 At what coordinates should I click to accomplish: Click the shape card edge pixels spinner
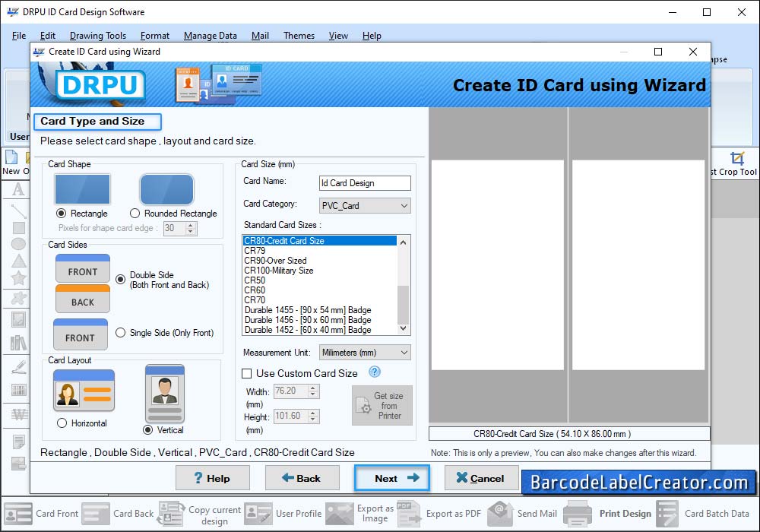pos(191,228)
